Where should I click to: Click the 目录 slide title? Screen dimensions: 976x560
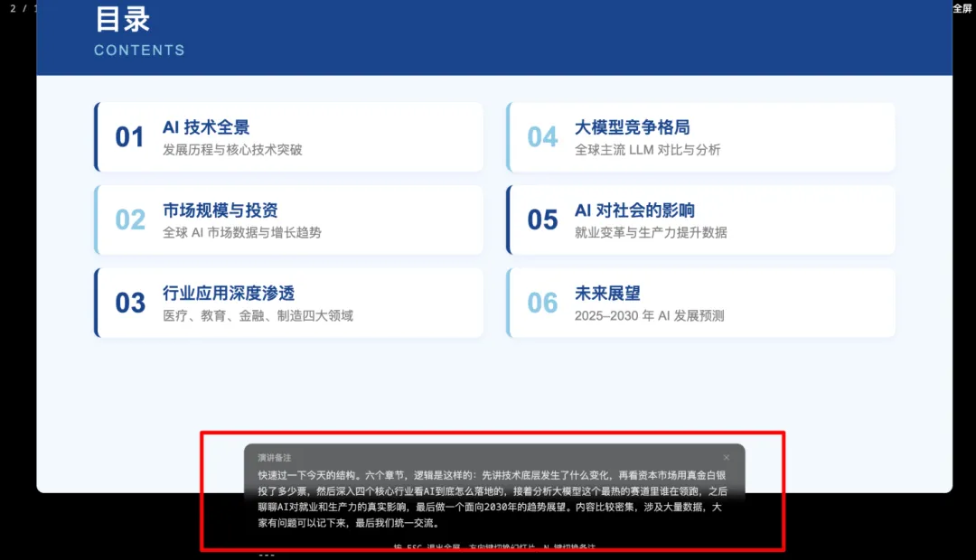click(x=122, y=19)
